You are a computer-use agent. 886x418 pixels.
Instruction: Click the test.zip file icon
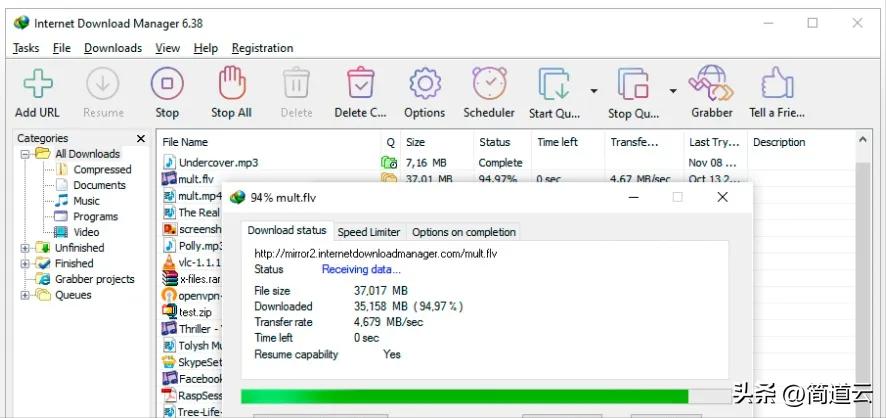coord(169,311)
